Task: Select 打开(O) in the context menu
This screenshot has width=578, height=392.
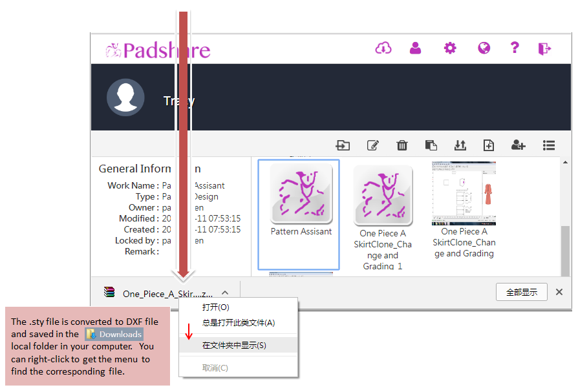Action: [x=216, y=307]
